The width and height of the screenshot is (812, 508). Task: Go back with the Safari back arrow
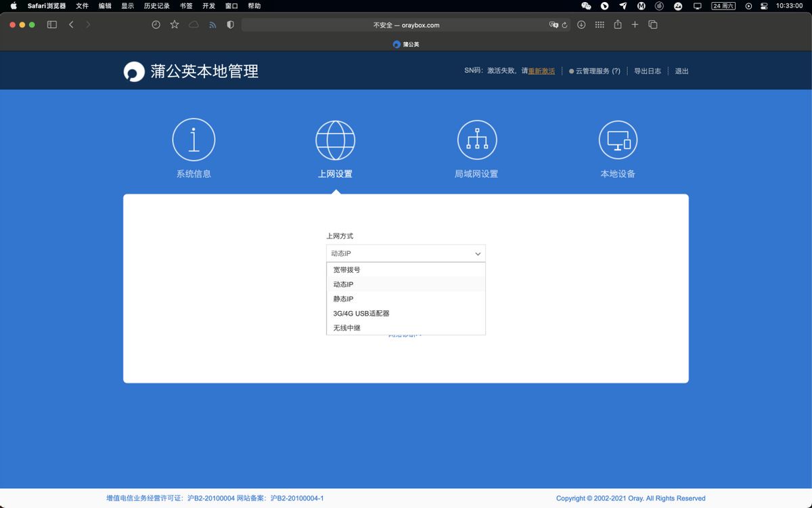click(x=71, y=25)
